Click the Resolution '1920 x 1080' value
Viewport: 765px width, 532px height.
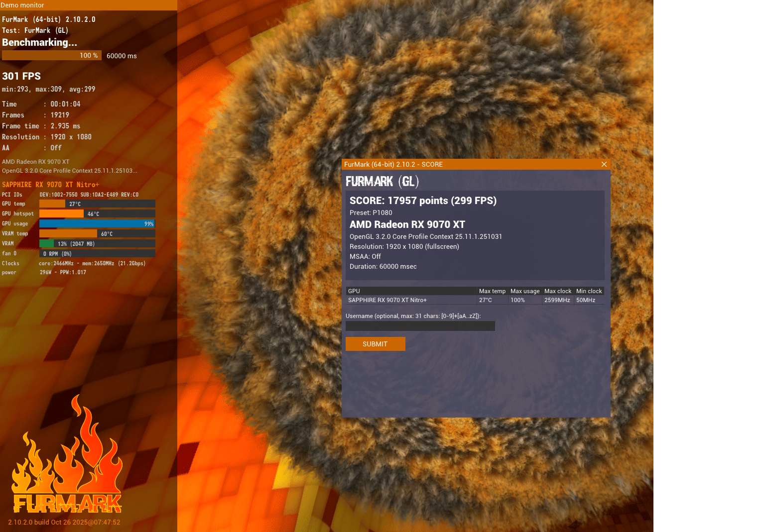(71, 137)
